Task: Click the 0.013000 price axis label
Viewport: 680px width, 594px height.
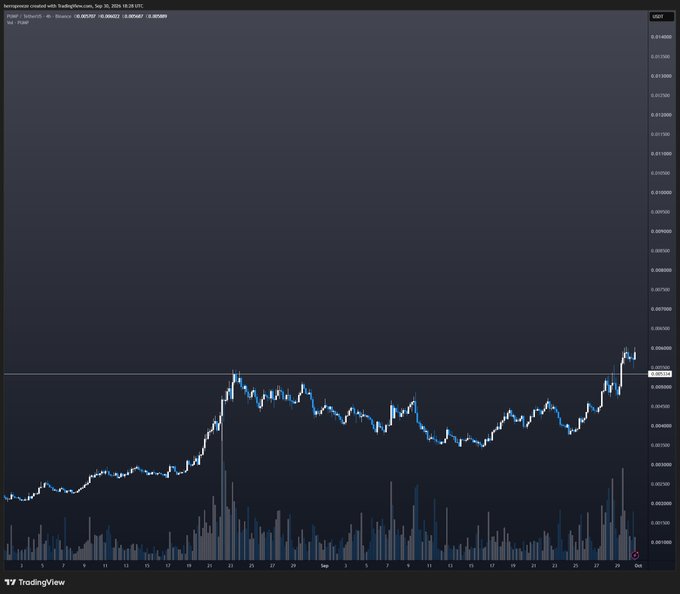Action: pos(661,76)
